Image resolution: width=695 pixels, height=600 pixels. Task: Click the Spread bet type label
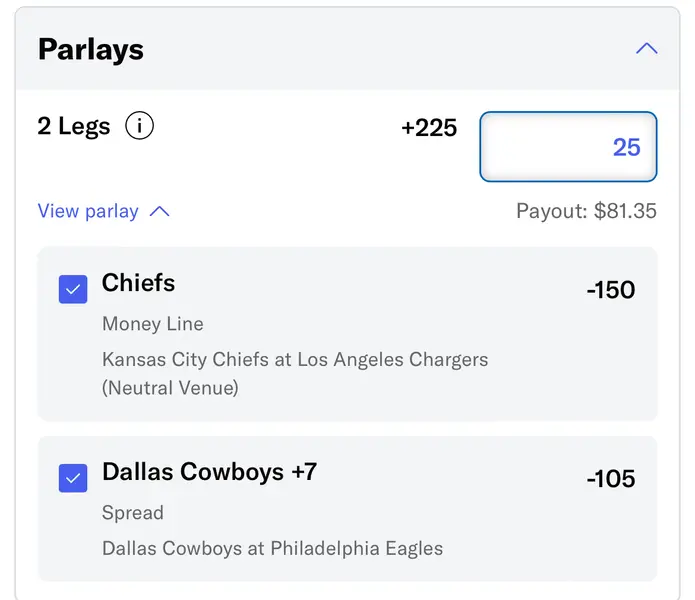tap(132, 512)
